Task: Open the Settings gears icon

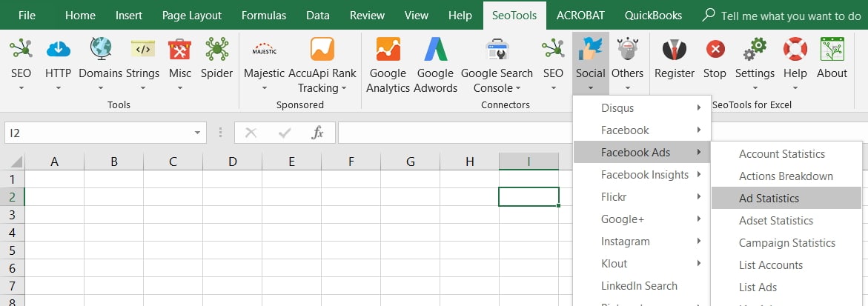Action: [755, 49]
